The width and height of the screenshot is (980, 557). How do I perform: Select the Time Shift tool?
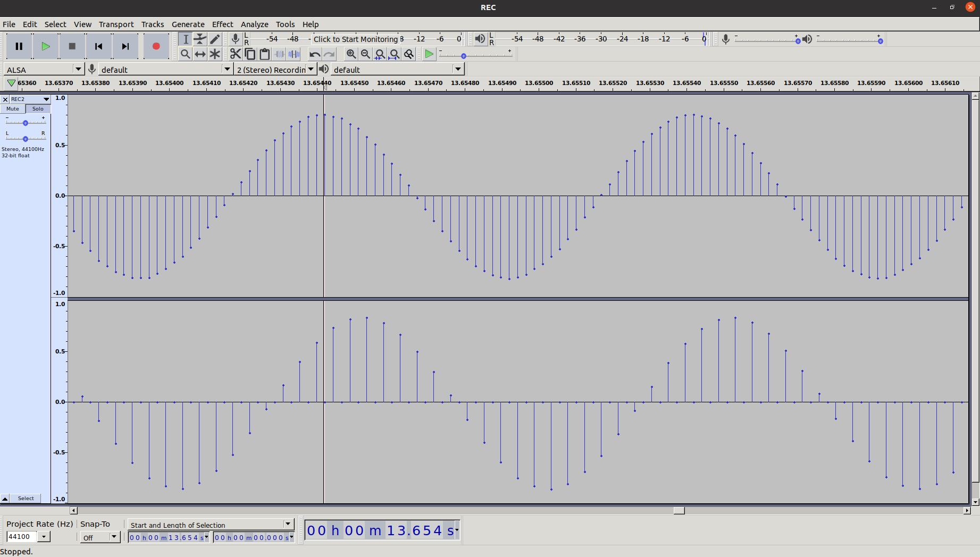pyautogui.click(x=200, y=54)
